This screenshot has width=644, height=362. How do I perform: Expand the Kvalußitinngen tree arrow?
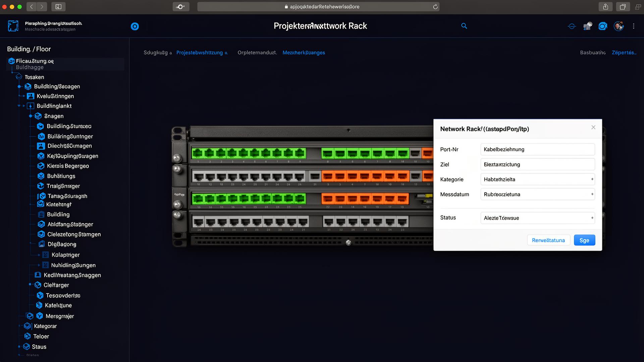pyautogui.click(x=23, y=96)
